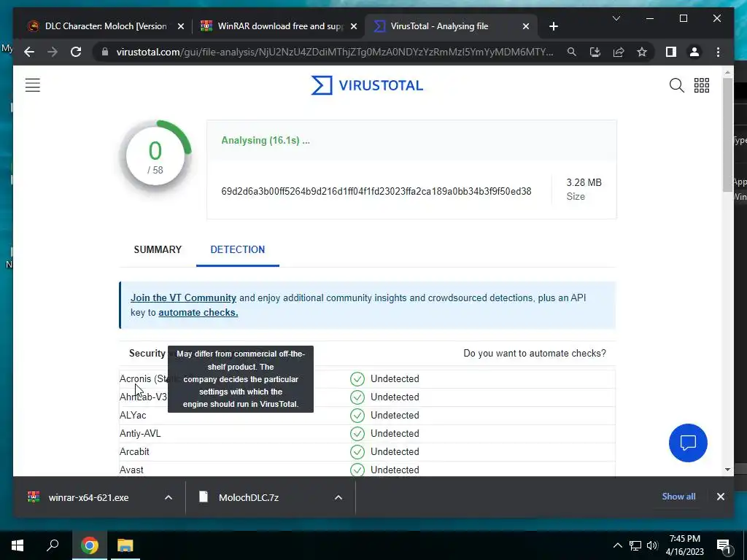Go back with the browser back arrow
Screen dimensions: 747x560
click(x=29, y=52)
